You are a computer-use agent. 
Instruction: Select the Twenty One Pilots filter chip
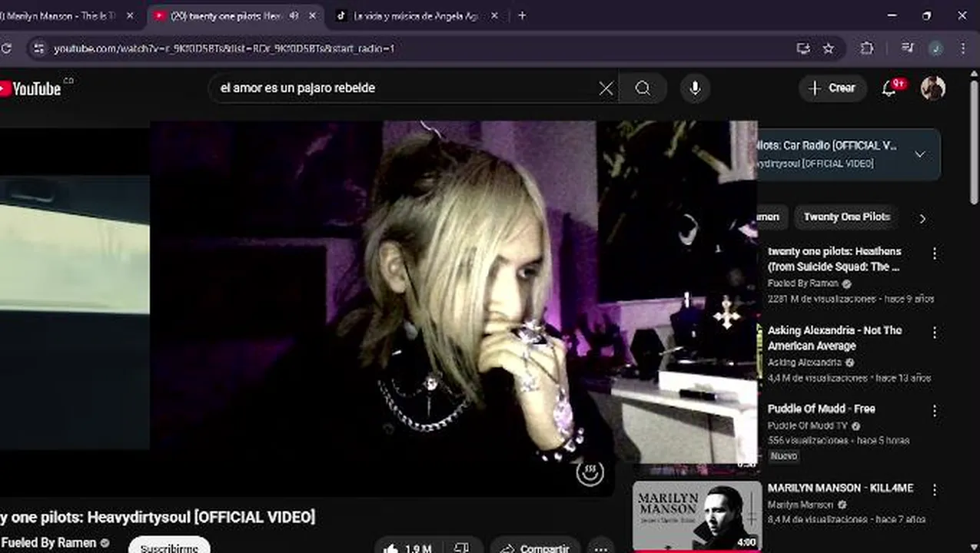coord(846,217)
